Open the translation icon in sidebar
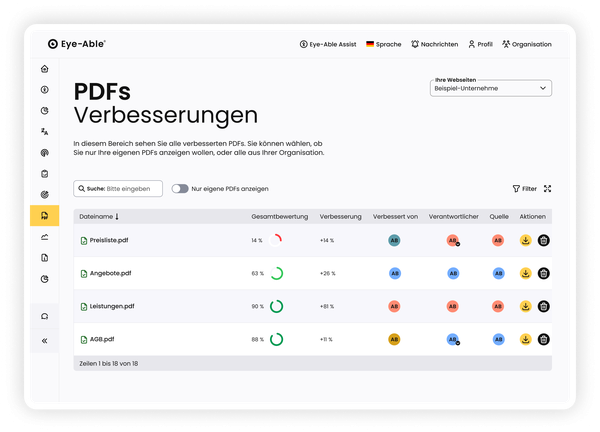 click(45, 132)
